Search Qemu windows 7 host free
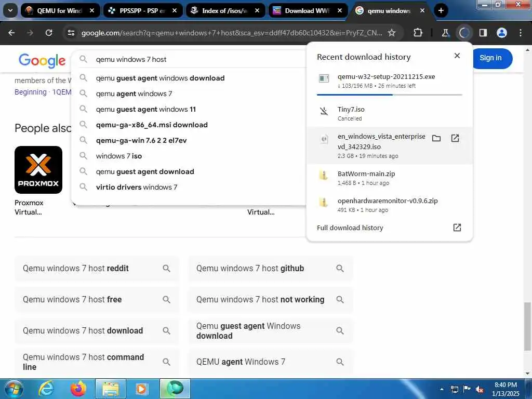Image resolution: width=532 pixels, height=399 pixels. 97,300
